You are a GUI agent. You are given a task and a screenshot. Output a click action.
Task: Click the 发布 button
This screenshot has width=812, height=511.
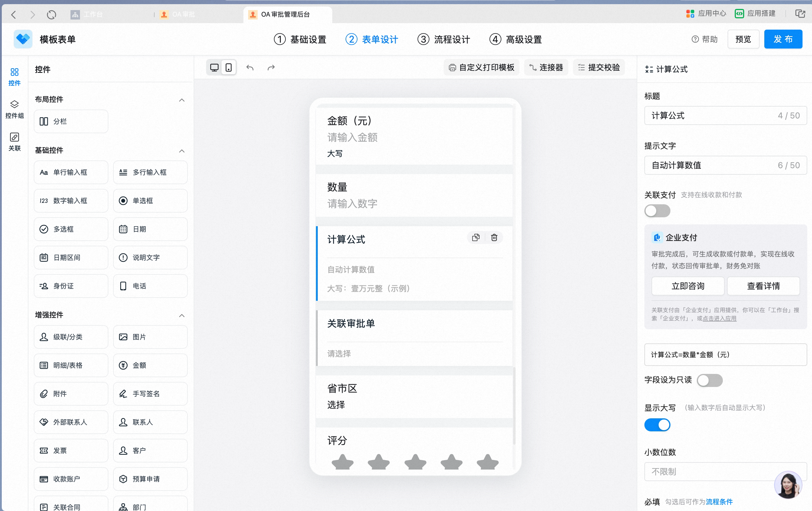[783, 39]
